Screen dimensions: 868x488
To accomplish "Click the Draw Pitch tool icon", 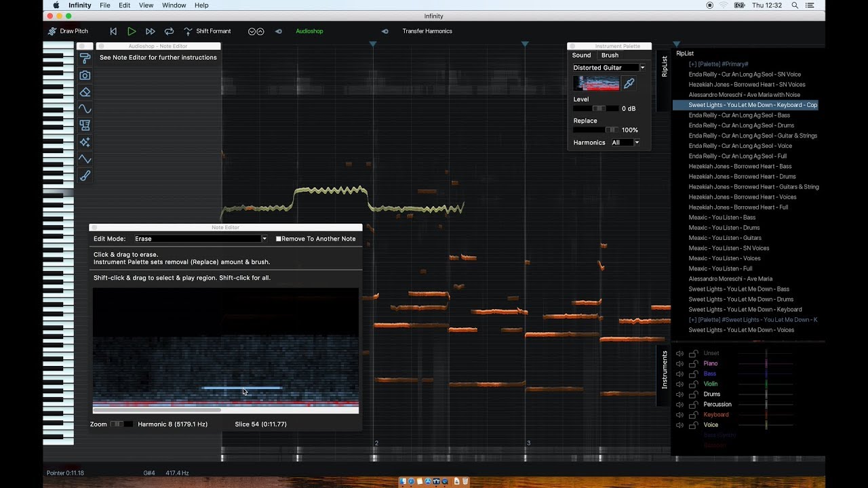I will point(52,31).
